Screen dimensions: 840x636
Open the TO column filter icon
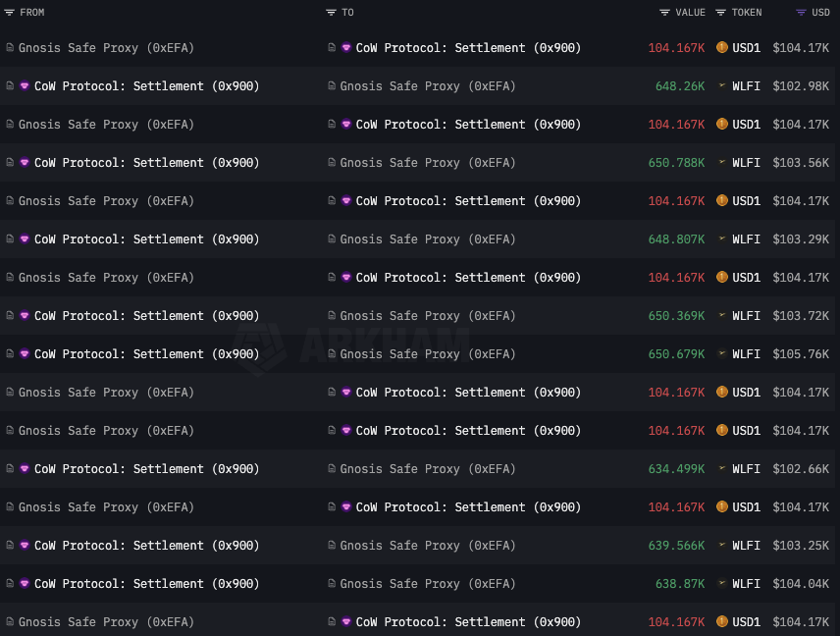332,13
